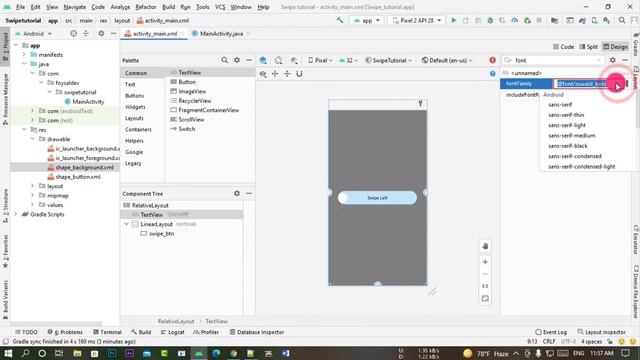Search the Palette with magnifier icon
Viewport: 640px width, 360px height.
coord(224,60)
